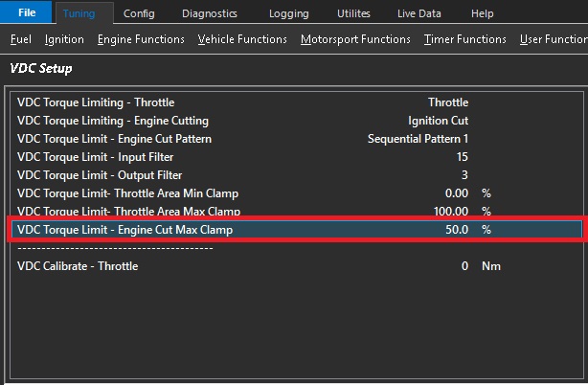Open the Ignition submenu
588x385 pixels.
coord(64,39)
